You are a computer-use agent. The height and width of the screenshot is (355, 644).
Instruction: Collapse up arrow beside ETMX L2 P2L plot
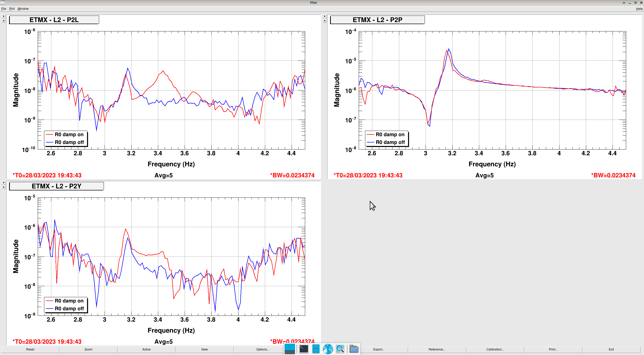(4, 21)
